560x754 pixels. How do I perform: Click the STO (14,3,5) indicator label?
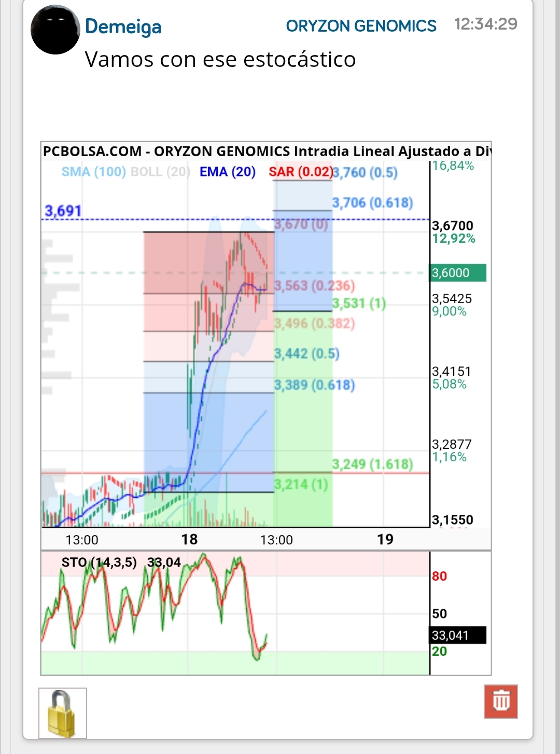click(x=99, y=563)
